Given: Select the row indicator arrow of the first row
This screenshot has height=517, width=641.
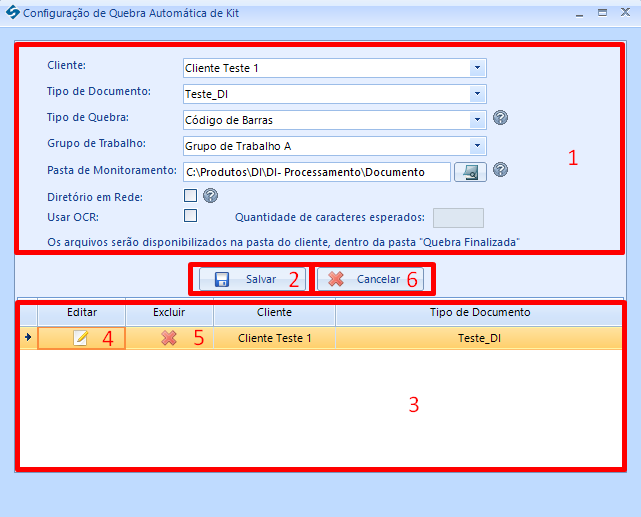Looking at the screenshot, I should coord(27,338).
